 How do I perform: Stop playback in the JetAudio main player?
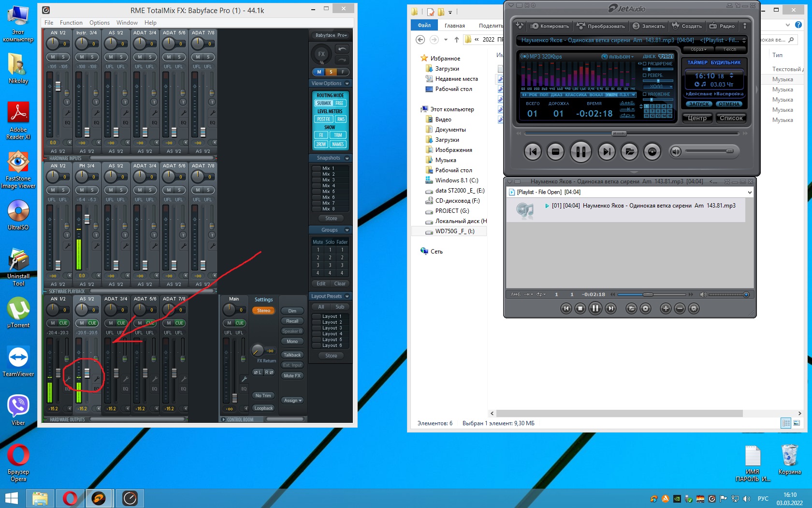pyautogui.click(x=555, y=152)
